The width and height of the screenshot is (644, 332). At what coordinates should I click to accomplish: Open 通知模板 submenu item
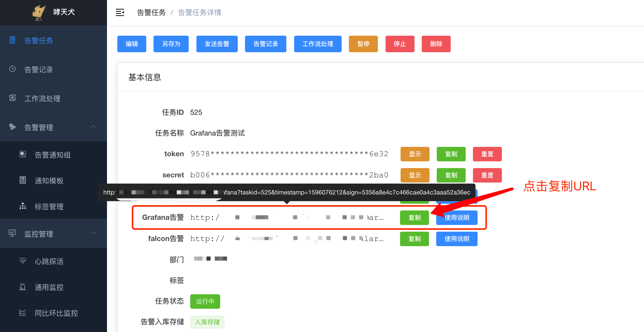[53, 180]
